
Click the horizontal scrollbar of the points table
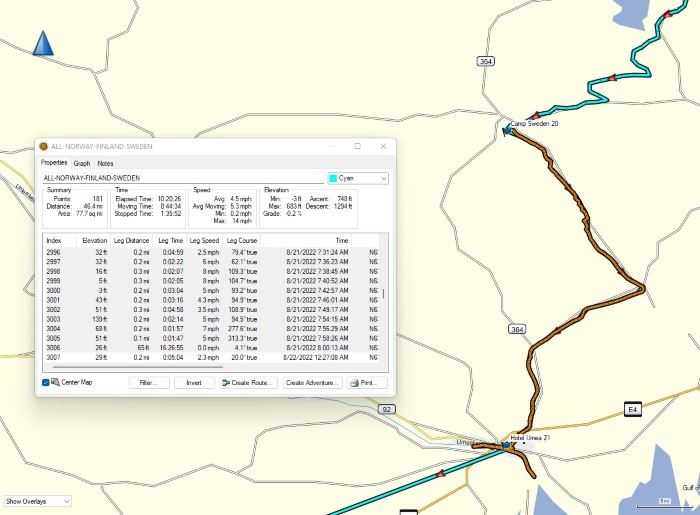(x=138, y=367)
